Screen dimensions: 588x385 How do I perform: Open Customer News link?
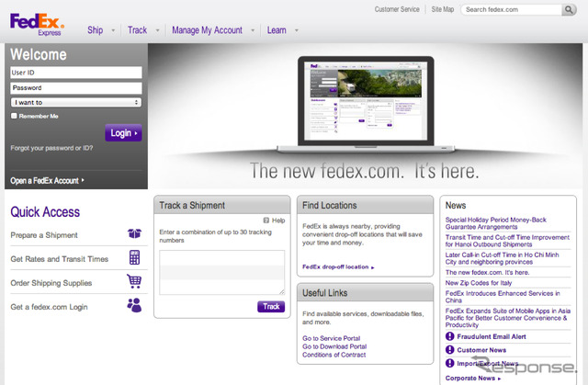point(481,350)
